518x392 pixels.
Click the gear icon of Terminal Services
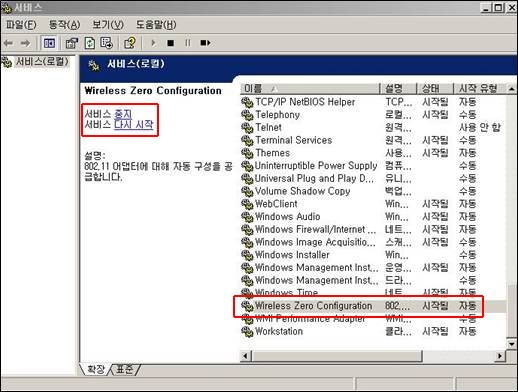pos(247,141)
